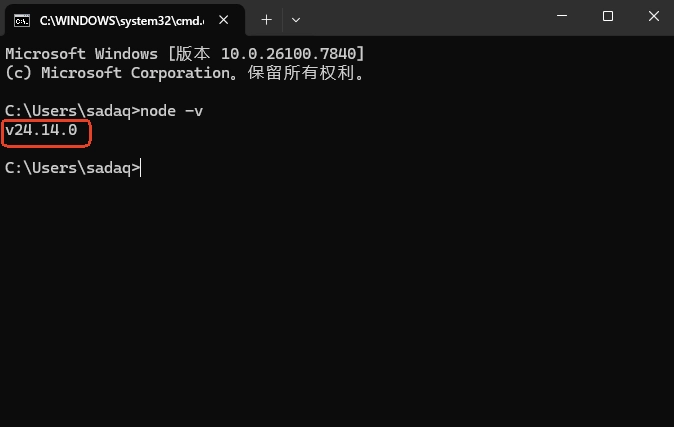Viewport: 674px width, 427px height.
Task: Close the cmd.exe tab
Action: (x=225, y=19)
